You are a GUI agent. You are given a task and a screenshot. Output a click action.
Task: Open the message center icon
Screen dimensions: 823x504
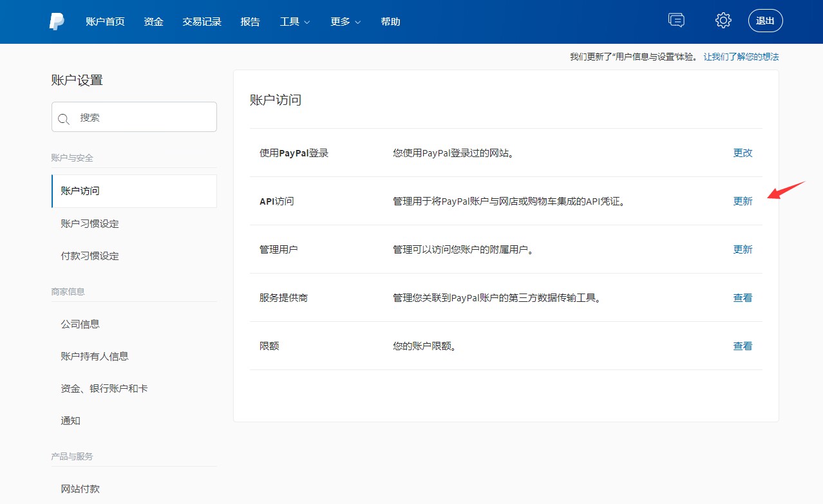click(x=676, y=21)
